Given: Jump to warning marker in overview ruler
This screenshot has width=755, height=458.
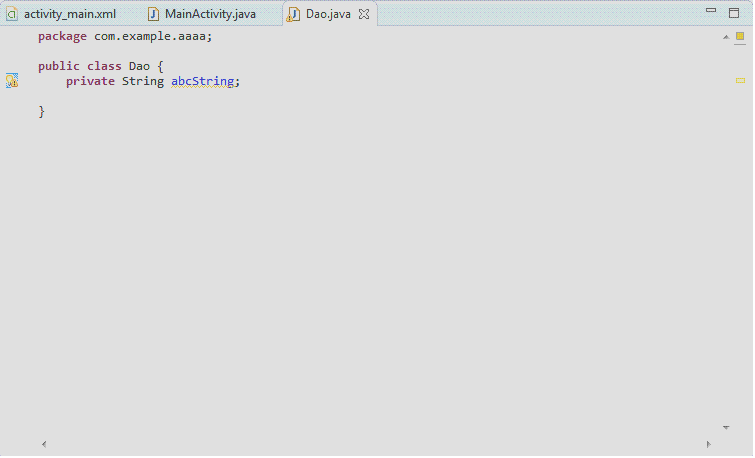Looking at the screenshot, I should click(741, 80).
